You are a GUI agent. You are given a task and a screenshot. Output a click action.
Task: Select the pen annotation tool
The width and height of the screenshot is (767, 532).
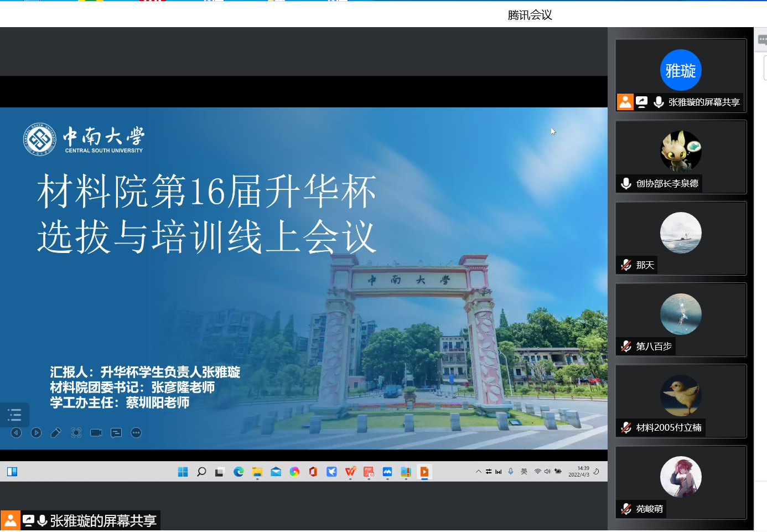coord(56,433)
